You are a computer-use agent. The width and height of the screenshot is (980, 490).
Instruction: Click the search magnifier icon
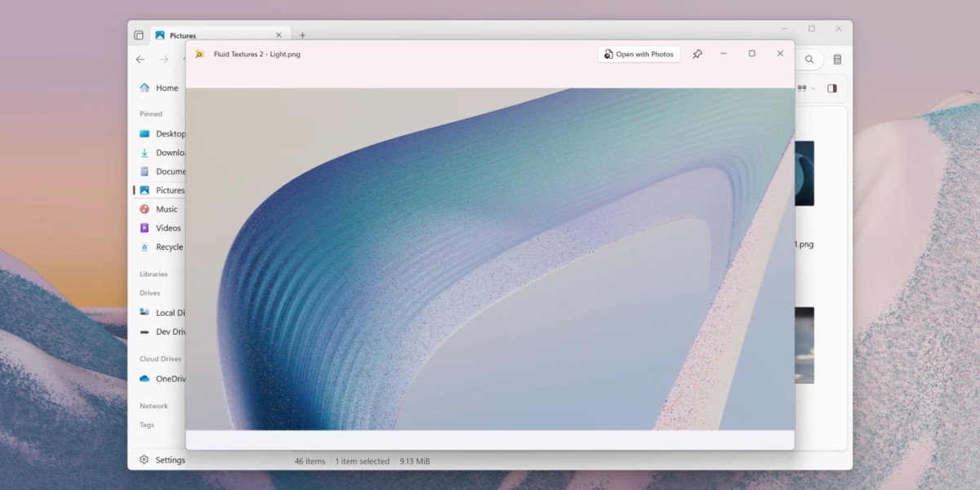pyautogui.click(x=809, y=60)
